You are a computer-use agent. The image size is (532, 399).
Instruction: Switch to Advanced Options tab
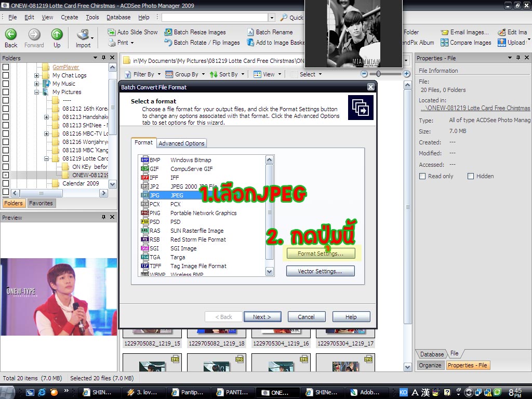(x=181, y=143)
